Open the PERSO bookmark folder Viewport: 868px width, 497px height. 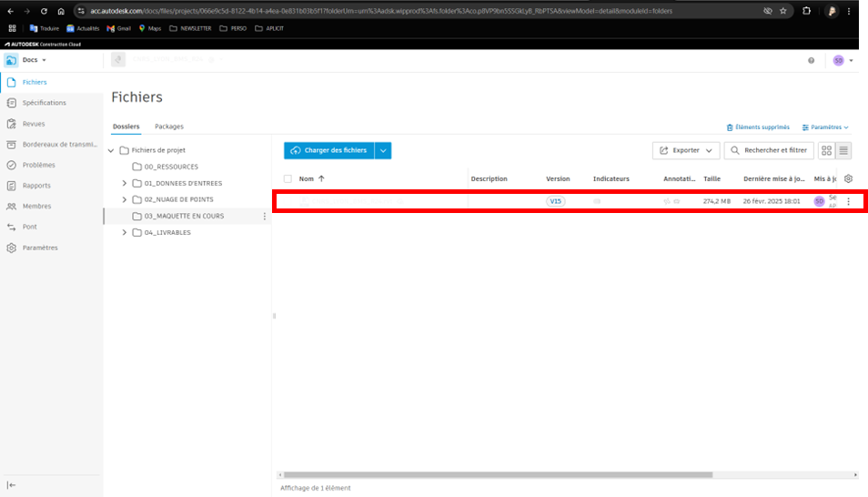(233, 28)
